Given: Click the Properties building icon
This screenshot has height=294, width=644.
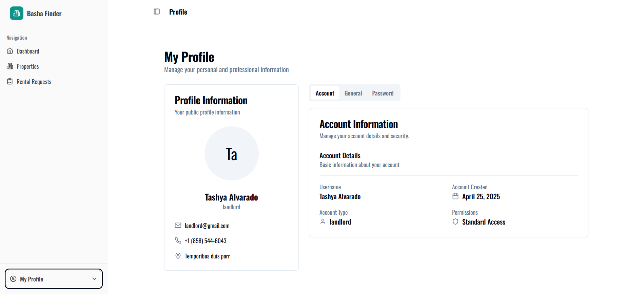Looking at the screenshot, I should pos(10,66).
